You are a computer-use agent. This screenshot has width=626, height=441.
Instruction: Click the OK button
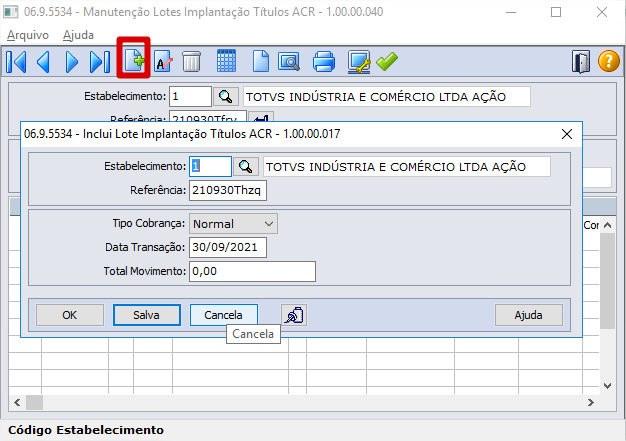(70, 315)
